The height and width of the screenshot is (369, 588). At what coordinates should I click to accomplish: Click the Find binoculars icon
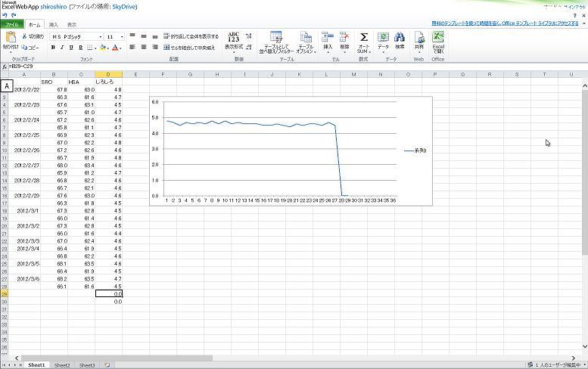coord(400,38)
